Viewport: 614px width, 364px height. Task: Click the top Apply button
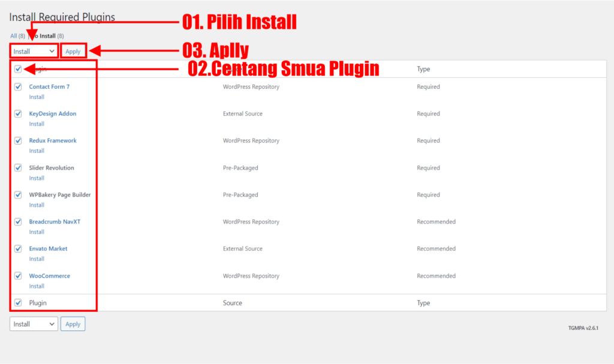pos(73,52)
